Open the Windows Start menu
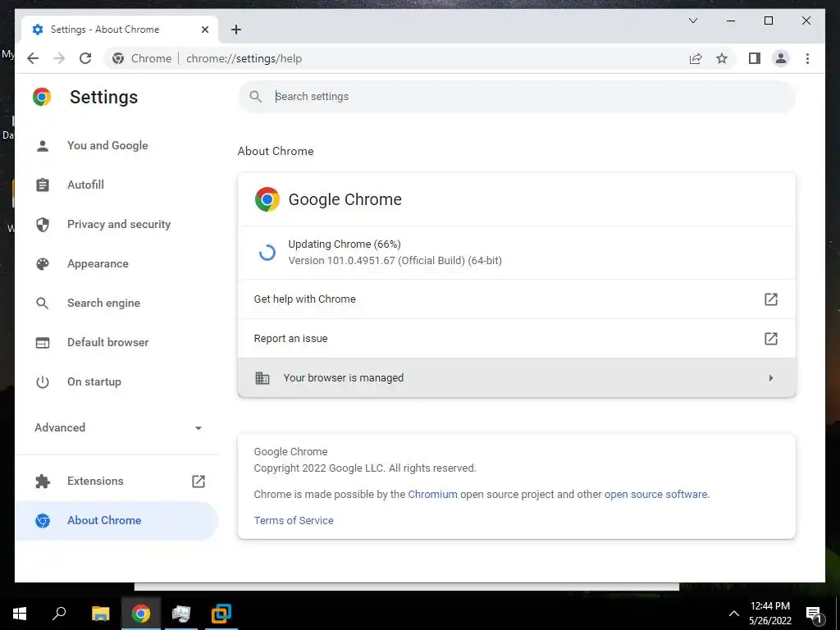The image size is (840, 630). pos(20,614)
